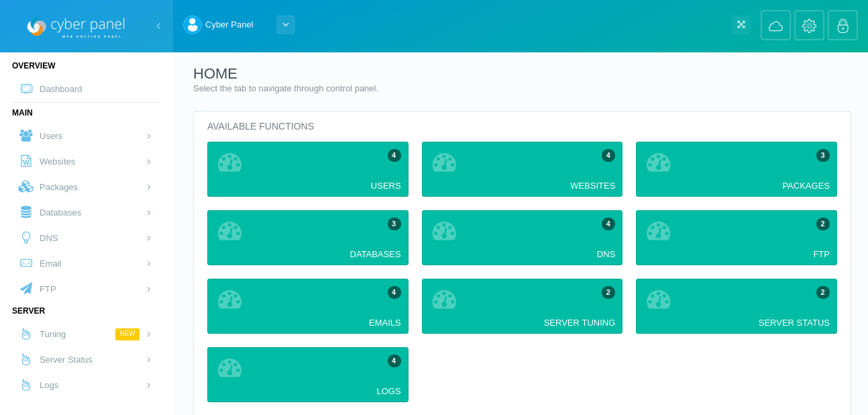
Task: Expand the FTP submenu chevron
Action: pyautogui.click(x=149, y=289)
